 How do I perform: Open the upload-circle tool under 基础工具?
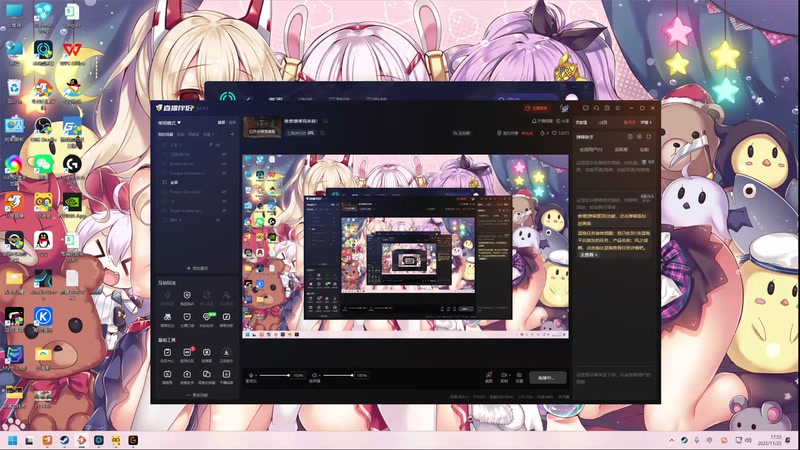tap(187, 374)
